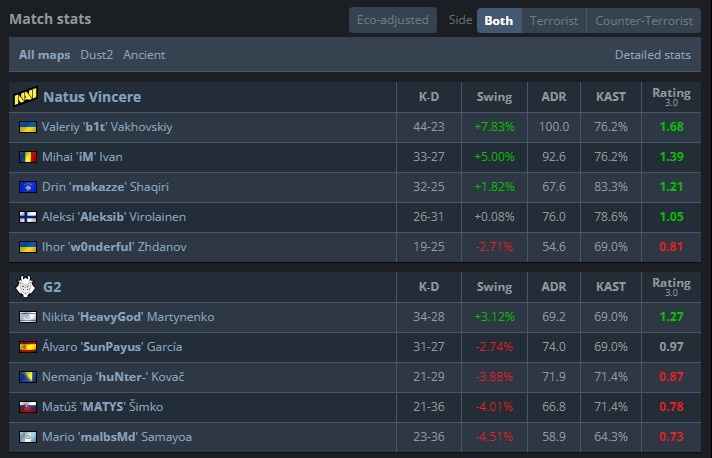Viewport: 712px width, 458px height.
Task: Click the Romanian flag beside iM
Action: 28,157
